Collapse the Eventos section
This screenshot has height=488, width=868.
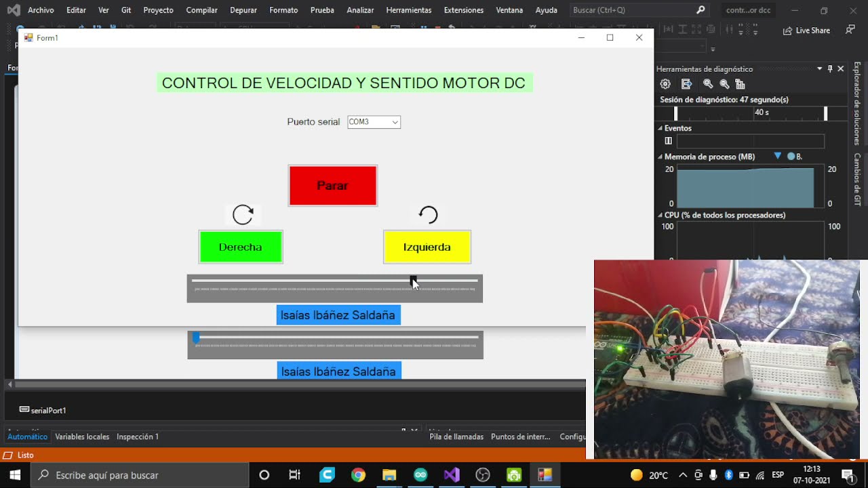pyautogui.click(x=660, y=128)
